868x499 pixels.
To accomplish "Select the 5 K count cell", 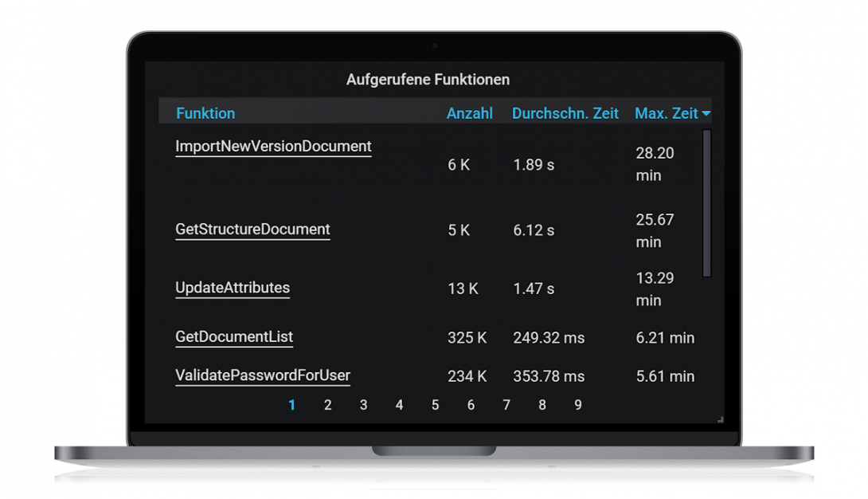I will [x=459, y=230].
